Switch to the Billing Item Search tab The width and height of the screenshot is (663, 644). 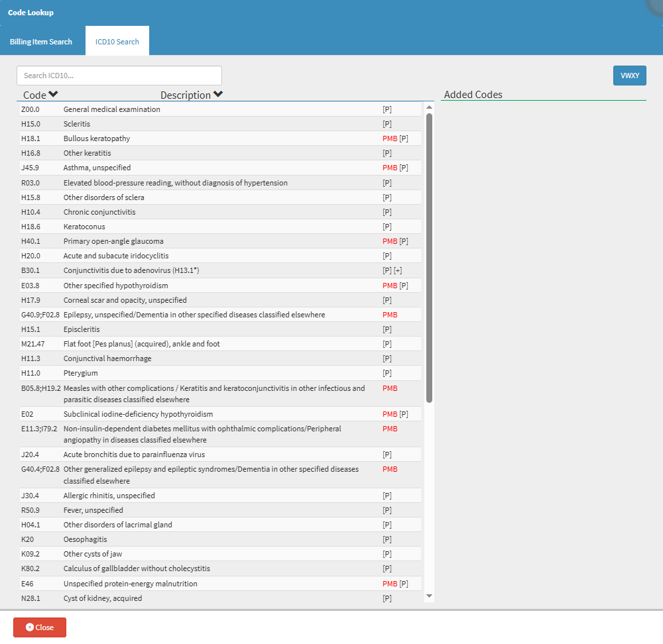click(x=41, y=42)
